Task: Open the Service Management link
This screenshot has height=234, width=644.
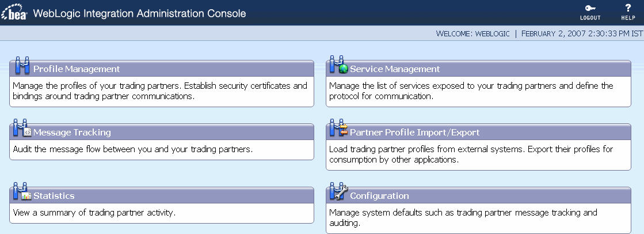Action: click(x=395, y=69)
